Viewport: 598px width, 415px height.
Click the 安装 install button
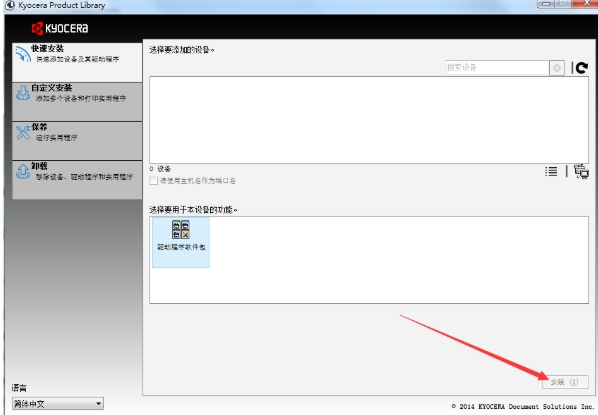565,382
